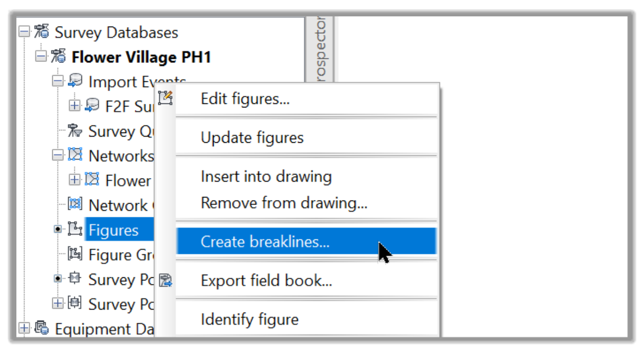
Task: Click Identify figure menu entry
Action: [250, 320]
